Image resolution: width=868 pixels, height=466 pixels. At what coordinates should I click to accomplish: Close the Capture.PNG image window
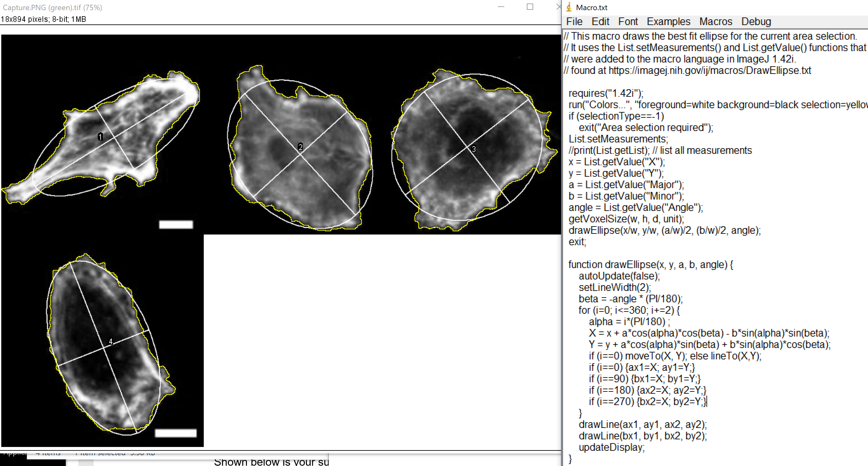558,7
